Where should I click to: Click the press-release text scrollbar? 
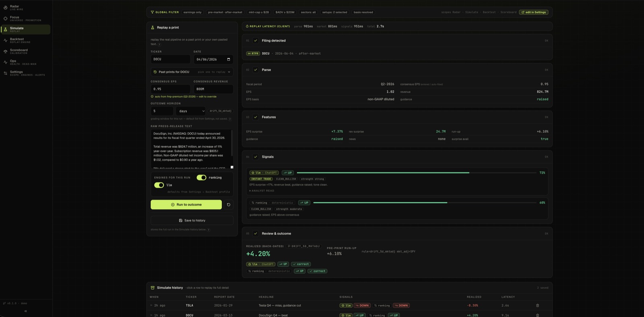(x=232, y=143)
